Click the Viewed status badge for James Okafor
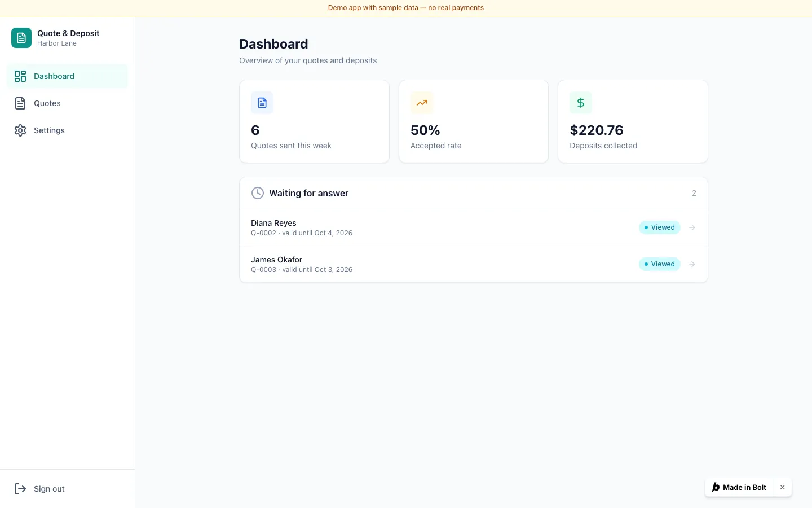 click(x=660, y=264)
